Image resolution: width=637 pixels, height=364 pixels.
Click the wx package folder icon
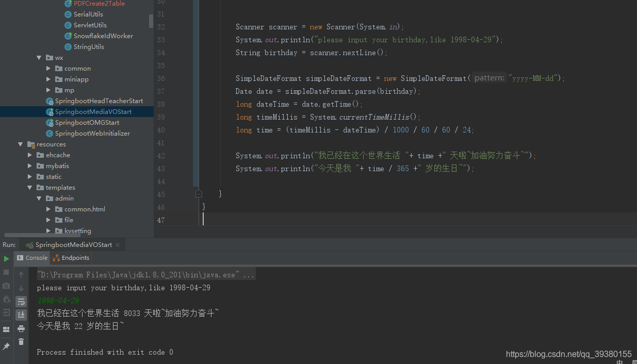(x=50, y=58)
